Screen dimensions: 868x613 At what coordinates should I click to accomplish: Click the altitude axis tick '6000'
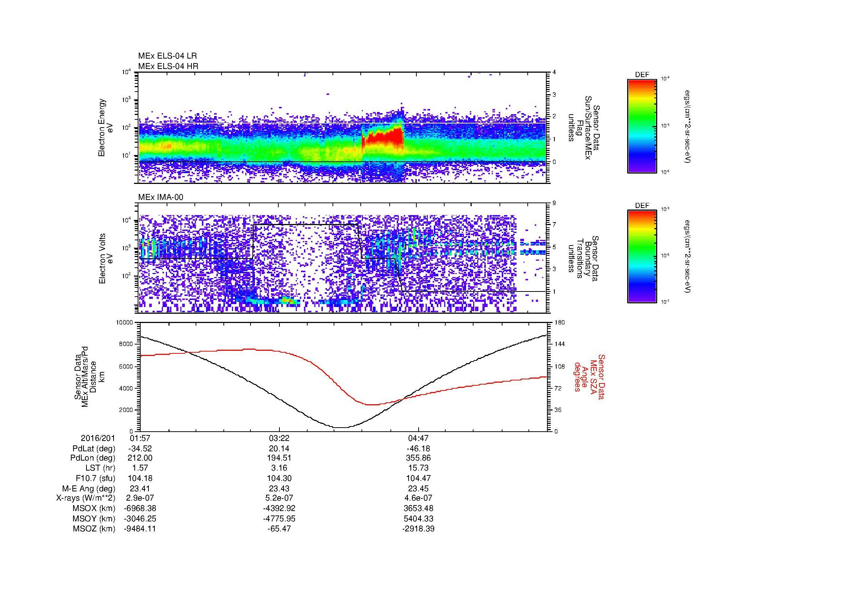[126, 366]
